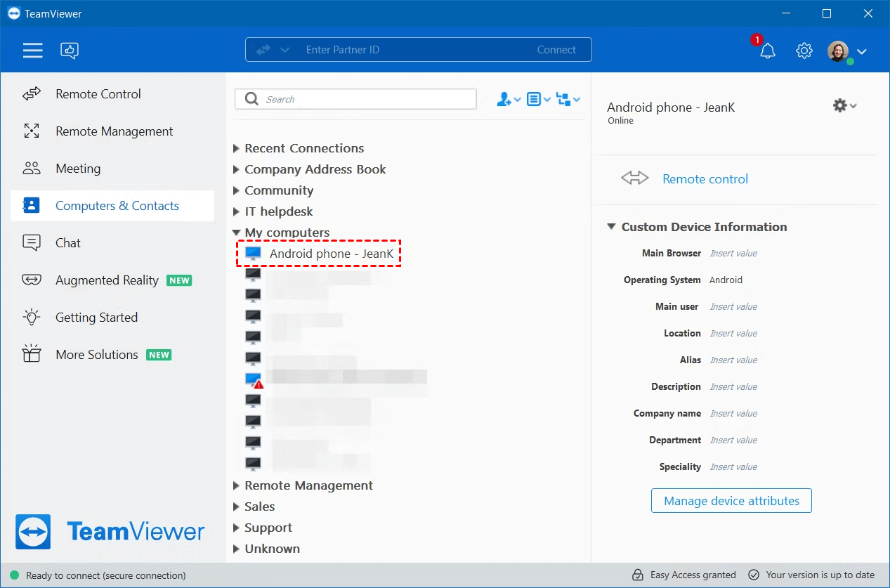
Task: Switch to Remote Control tab
Action: pos(98,94)
